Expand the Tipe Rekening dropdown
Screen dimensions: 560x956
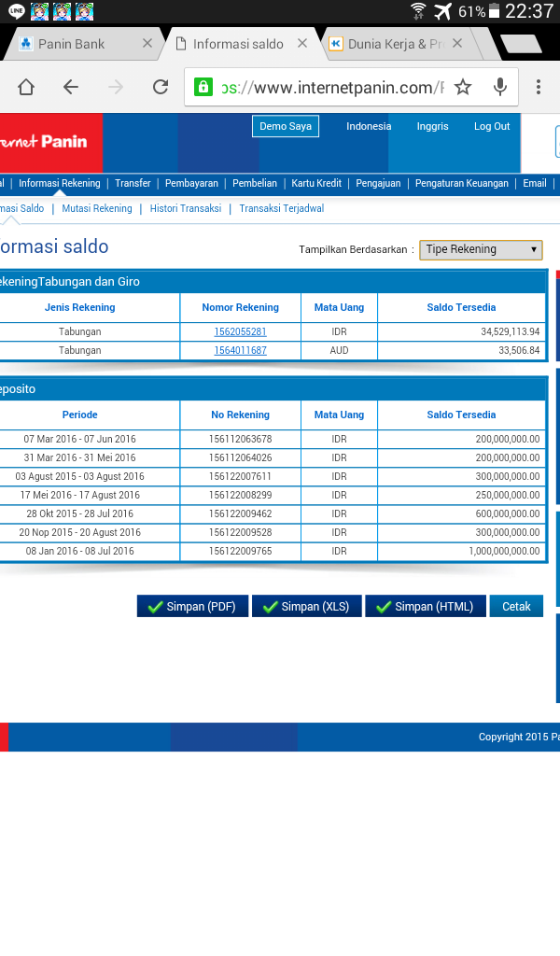coord(481,249)
